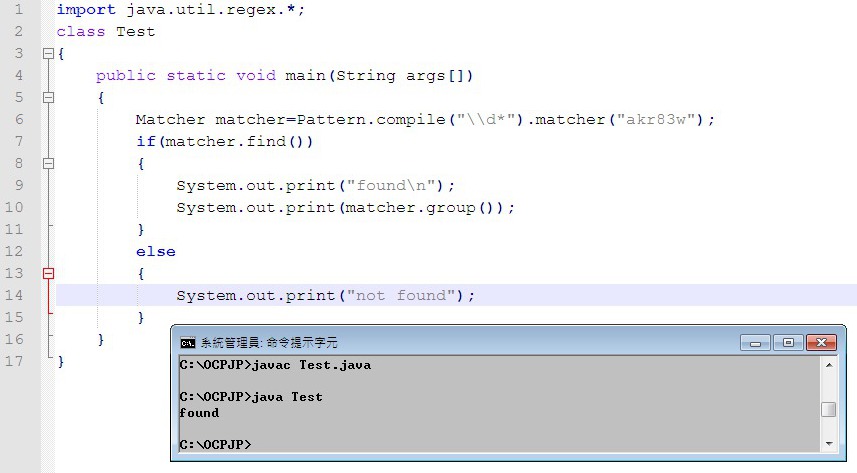Collapse the class Test fold marker on line 3
Image resolution: width=857 pixels, height=473 pixels.
coord(48,53)
